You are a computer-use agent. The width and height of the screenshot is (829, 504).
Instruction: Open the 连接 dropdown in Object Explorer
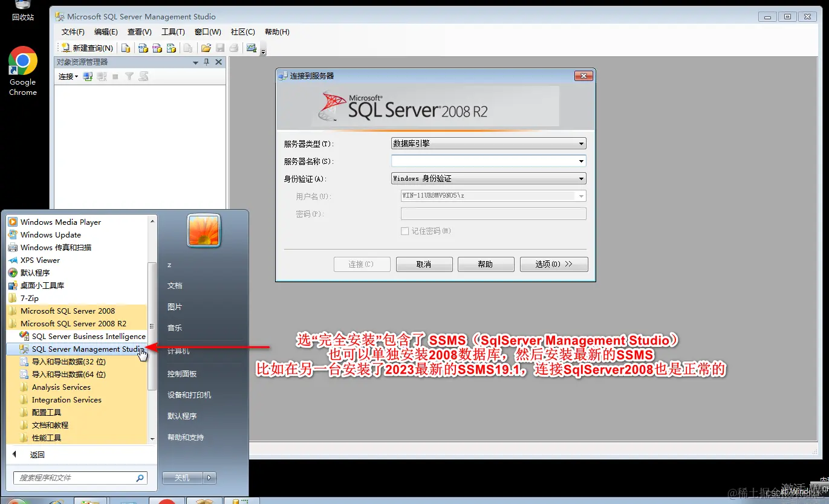pyautogui.click(x=68, y=76)
